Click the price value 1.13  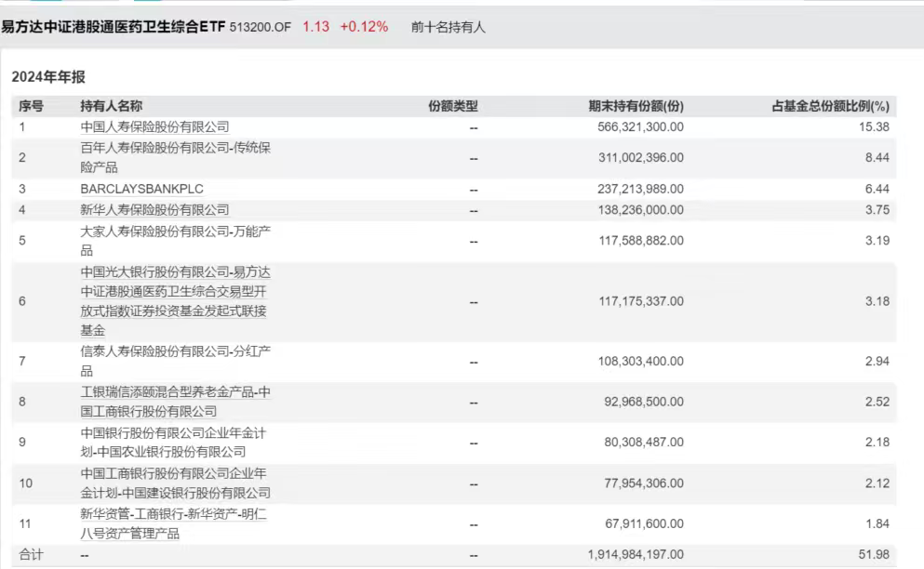[315, 27]
